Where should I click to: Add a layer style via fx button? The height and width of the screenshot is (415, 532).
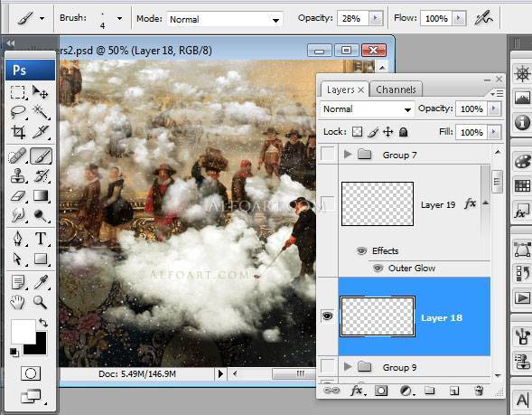[358, 391]
